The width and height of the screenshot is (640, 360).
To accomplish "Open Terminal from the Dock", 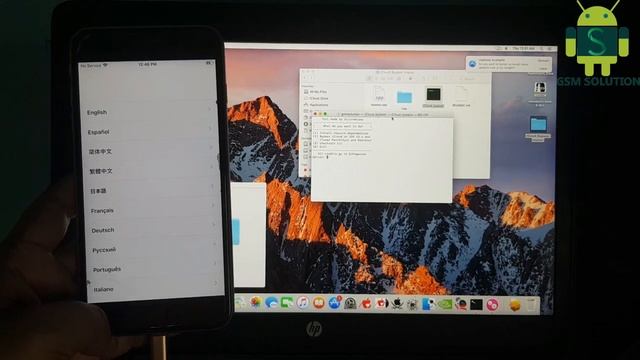I will [476, 304].
